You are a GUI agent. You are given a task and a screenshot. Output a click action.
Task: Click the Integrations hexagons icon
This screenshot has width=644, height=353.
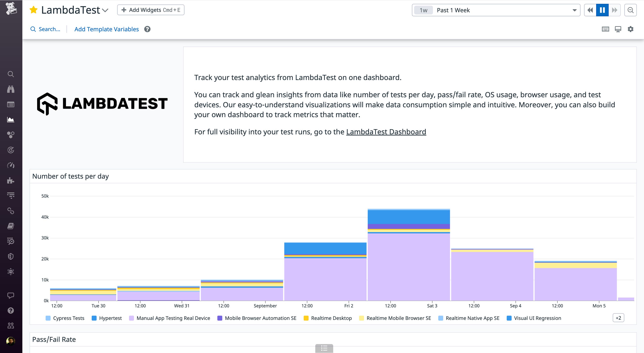coord(11,135)
